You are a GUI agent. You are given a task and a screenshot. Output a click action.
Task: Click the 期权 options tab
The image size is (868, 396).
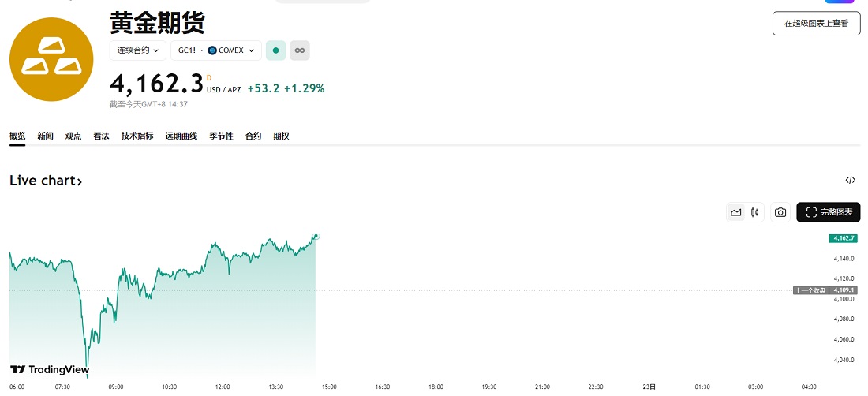point(281,136)
